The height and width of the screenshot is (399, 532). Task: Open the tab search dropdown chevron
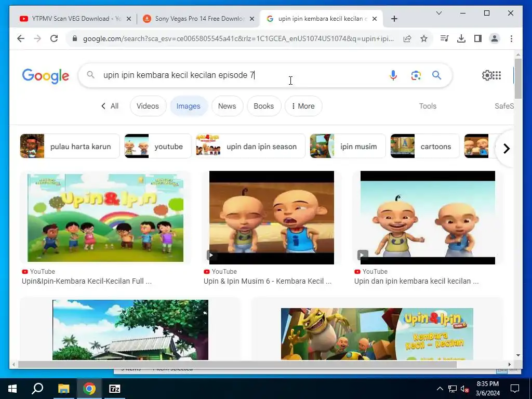pyautogui.click(x=438, y=13)
